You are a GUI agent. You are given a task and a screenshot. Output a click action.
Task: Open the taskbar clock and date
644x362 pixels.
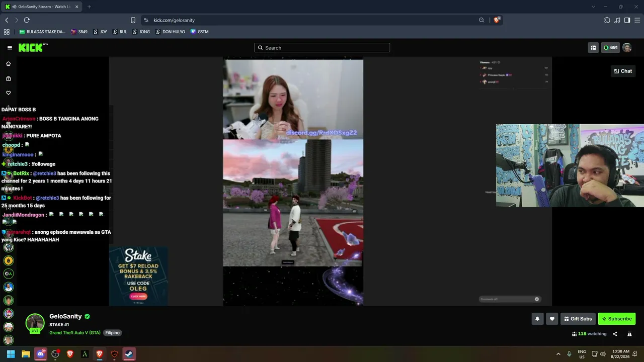coord(621,354)
